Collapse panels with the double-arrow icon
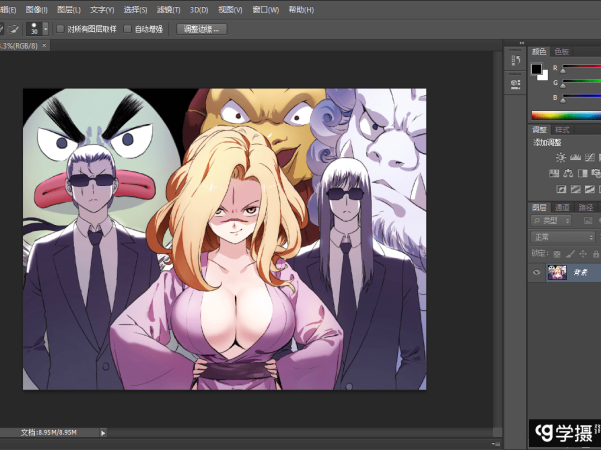Screen dimensions: 601x450 point(522,43)
